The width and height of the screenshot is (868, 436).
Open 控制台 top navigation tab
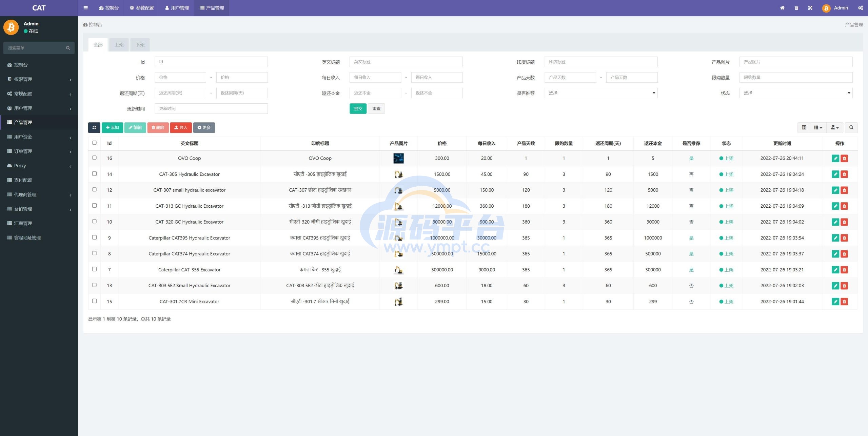[x=108, y=8]
